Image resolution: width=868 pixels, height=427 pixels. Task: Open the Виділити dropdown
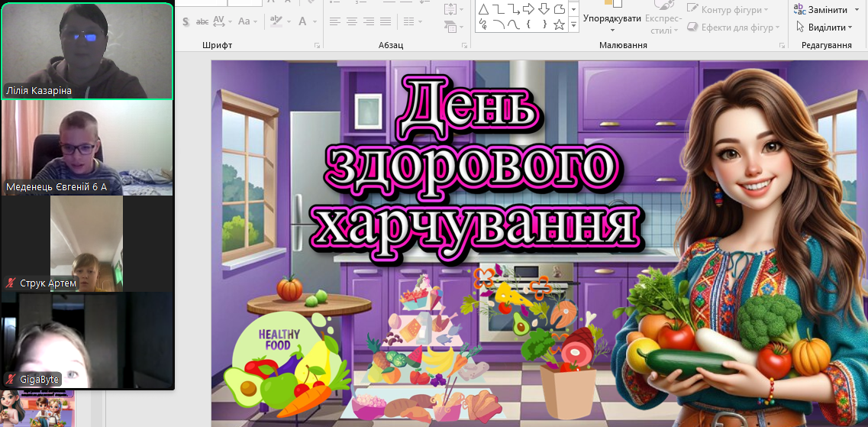point(825,27)
